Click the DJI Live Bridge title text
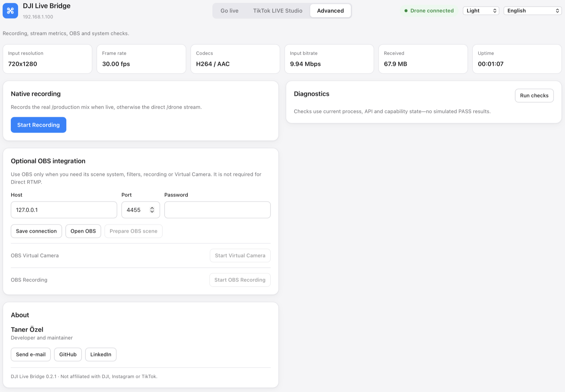The width and height of the screenshot is (565, 392). pos(47,6)
